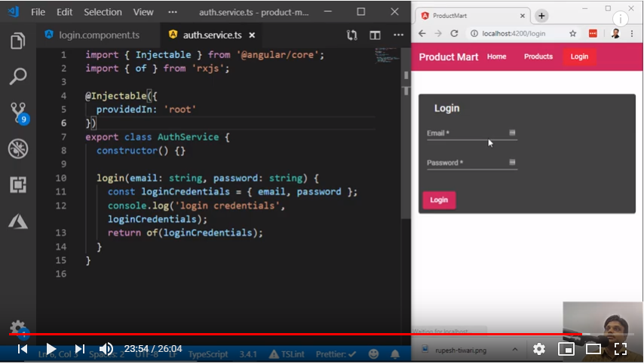Click the split editor icon
This screenshot has width=644, height=364.
pos(375,35)
